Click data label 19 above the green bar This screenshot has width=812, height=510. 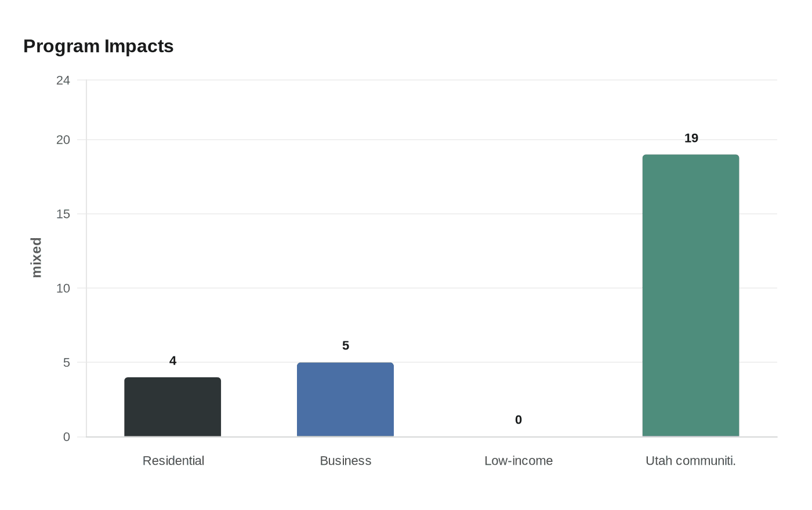pyautogui.click(x=691, y=139)
